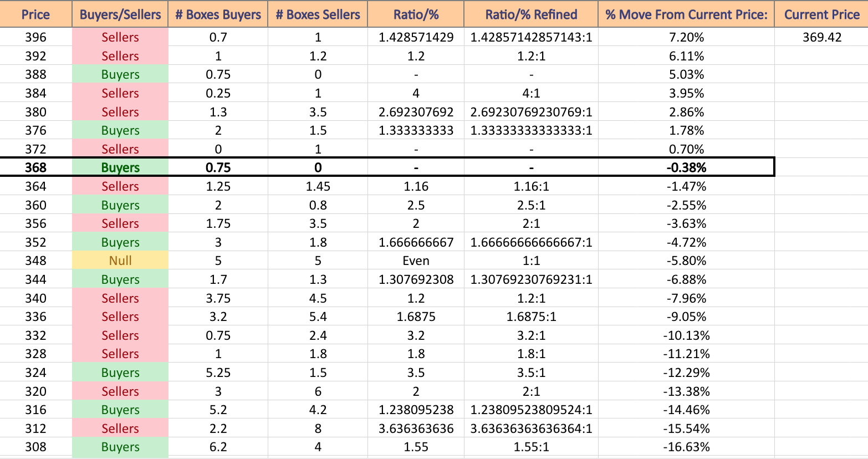Click the Sellers cell in row 392

pos(120,56)
